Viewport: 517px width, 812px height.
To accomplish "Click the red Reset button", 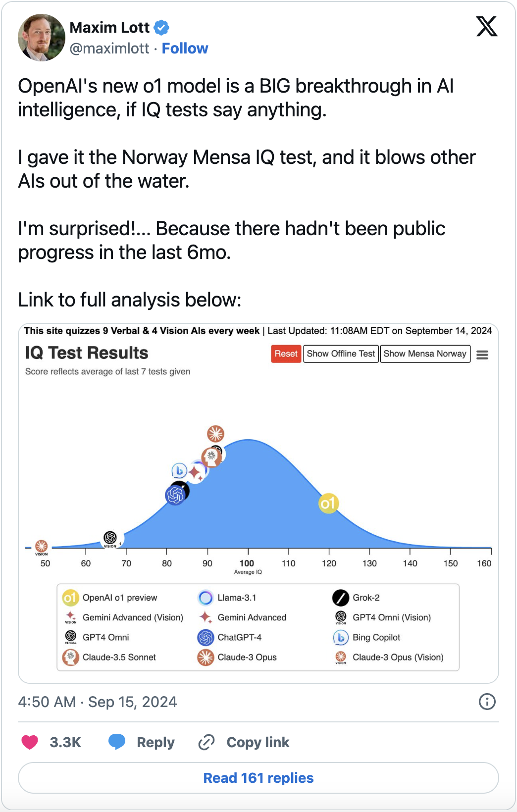I will coord(286,354).
